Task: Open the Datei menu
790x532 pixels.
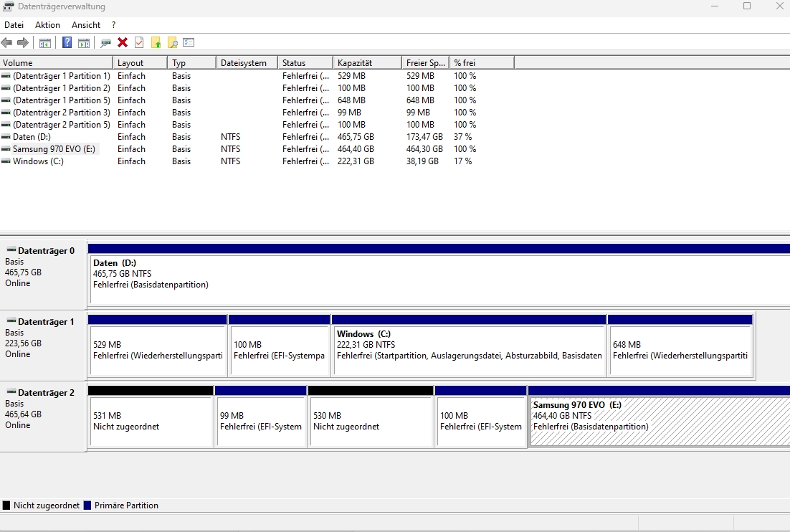Action: (x=14, y=24)
